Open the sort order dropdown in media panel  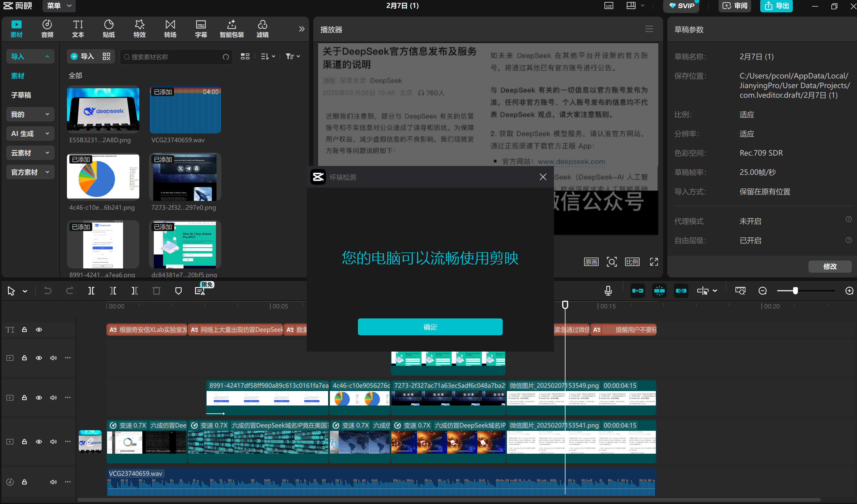(268, 56)
